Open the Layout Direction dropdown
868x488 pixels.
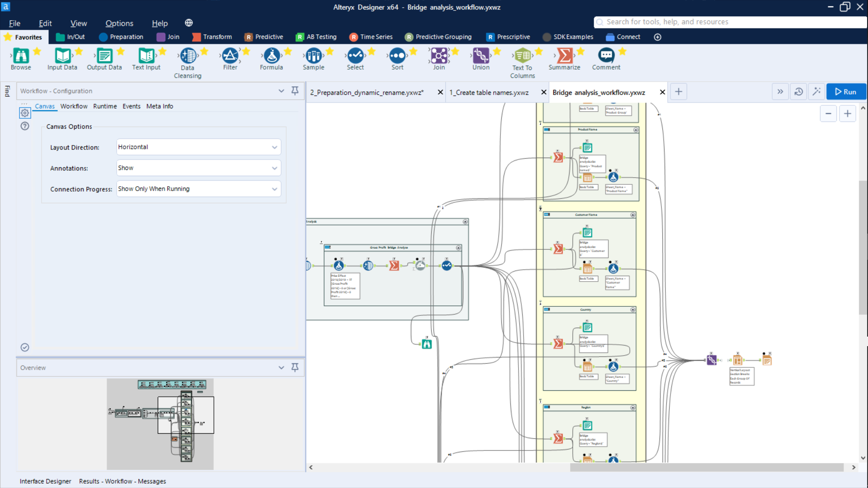(x=198, y=147)
